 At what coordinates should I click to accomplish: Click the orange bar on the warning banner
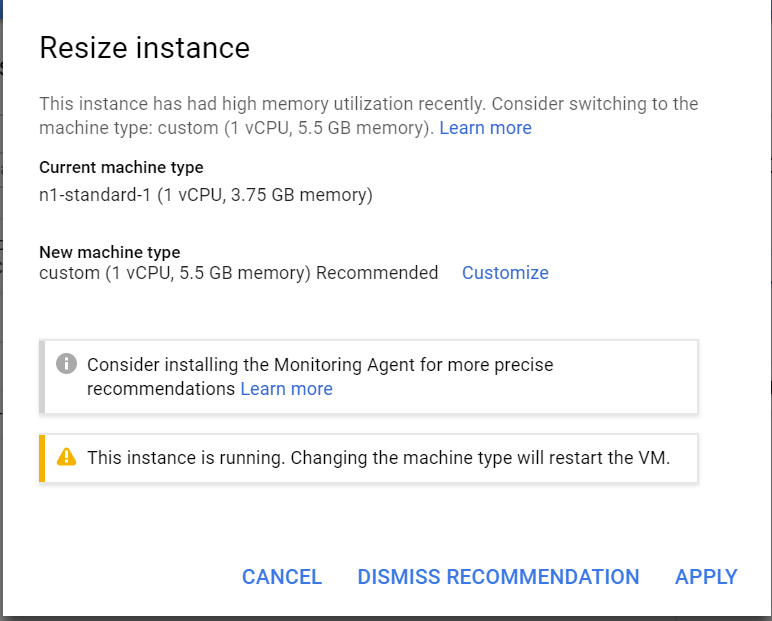click(42, 458)
